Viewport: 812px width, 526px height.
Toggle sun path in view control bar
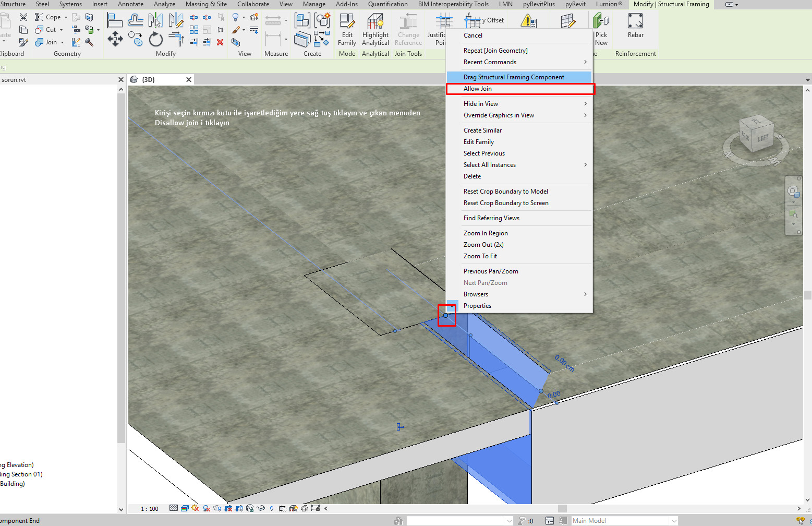[x=195, y=508]
